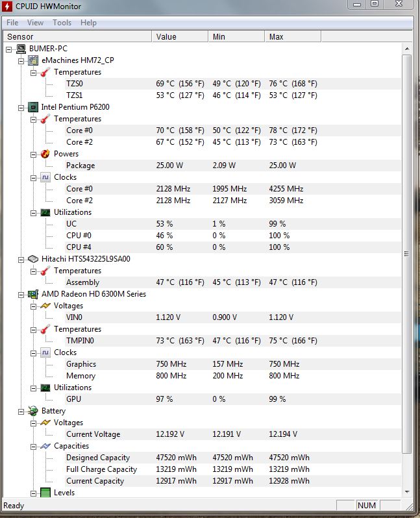This screenshot has height=518, width=420.
Task: Click the vertical scrollbar thumb
Action: click(x=407, y=253)
